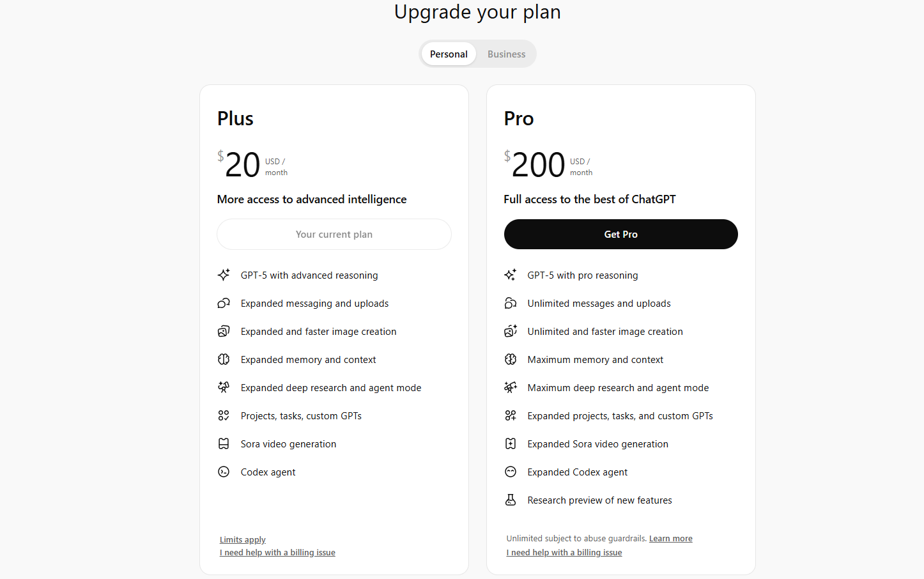Click the Codex agent terminal icon

point(224,472)
